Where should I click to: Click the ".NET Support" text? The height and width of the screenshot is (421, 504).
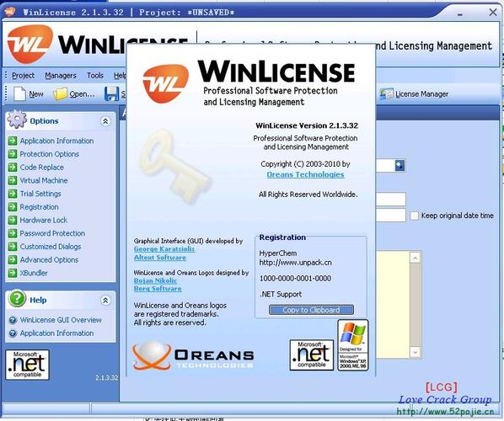pyautogui.click(x=281, y=294)
